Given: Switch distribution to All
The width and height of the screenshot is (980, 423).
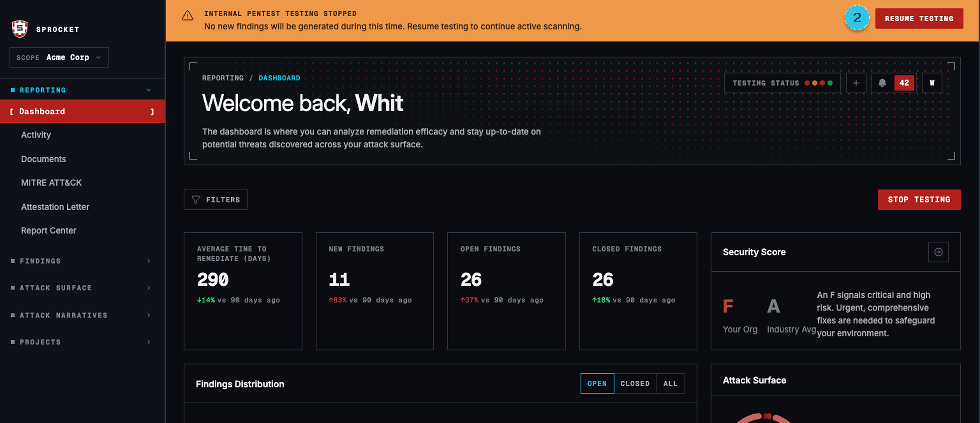Looking at the screenshot, I should pos(670,383).
